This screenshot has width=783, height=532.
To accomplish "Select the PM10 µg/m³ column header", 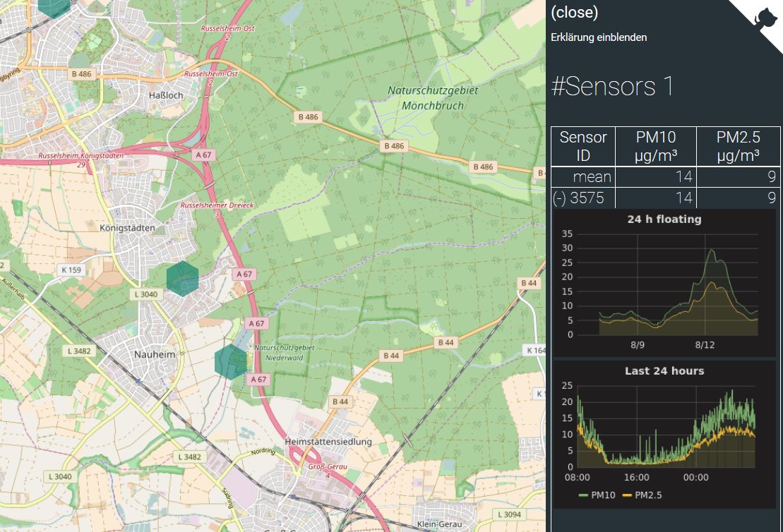I will click(656, 146).
